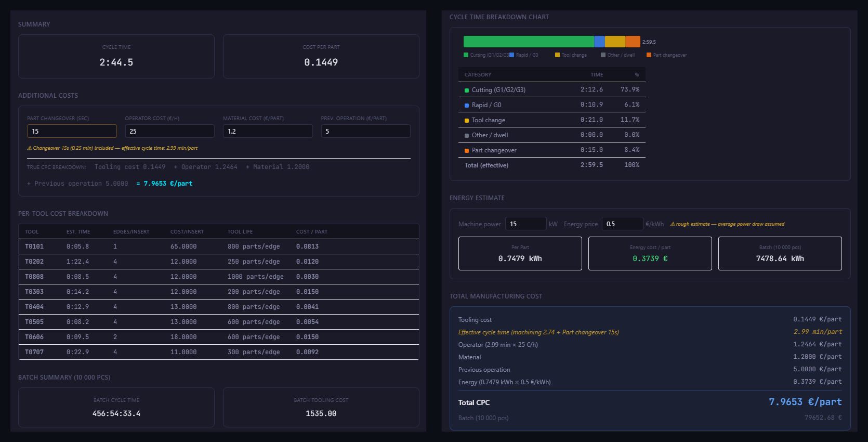
Task: Click the Tool change legend swatch
Action: 557,55
